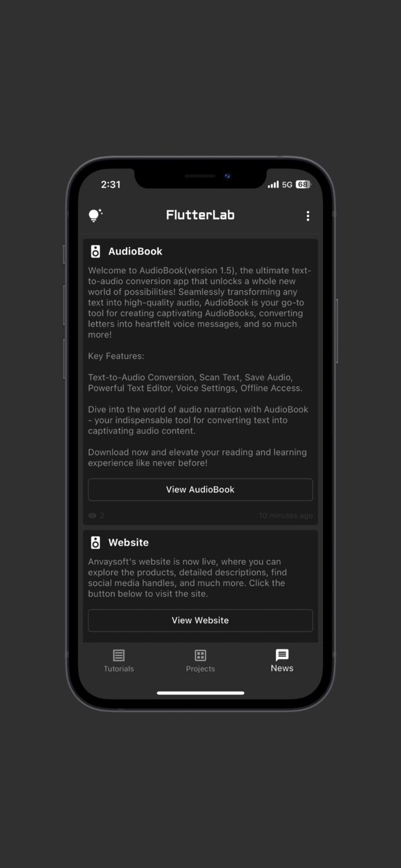Screen dimensions: 401x868
Task: Select the News tab label
Action: 282,668
